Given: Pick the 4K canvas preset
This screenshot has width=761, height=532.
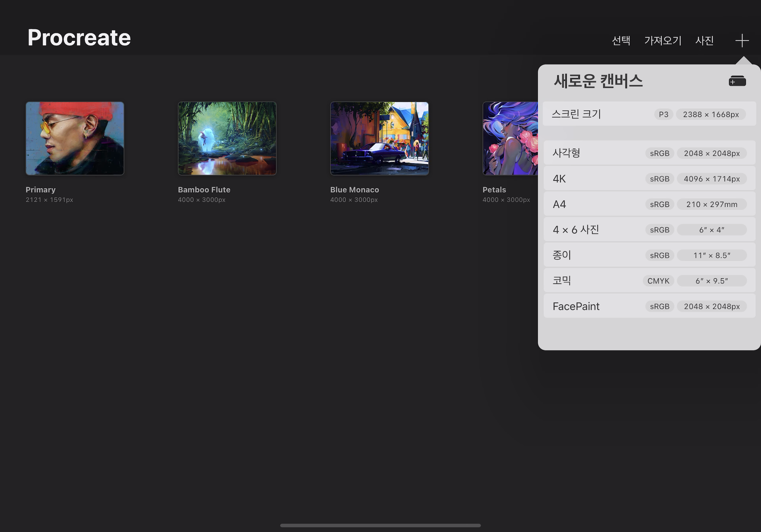Looking at the screenshot, I should (x=649, y=179).
